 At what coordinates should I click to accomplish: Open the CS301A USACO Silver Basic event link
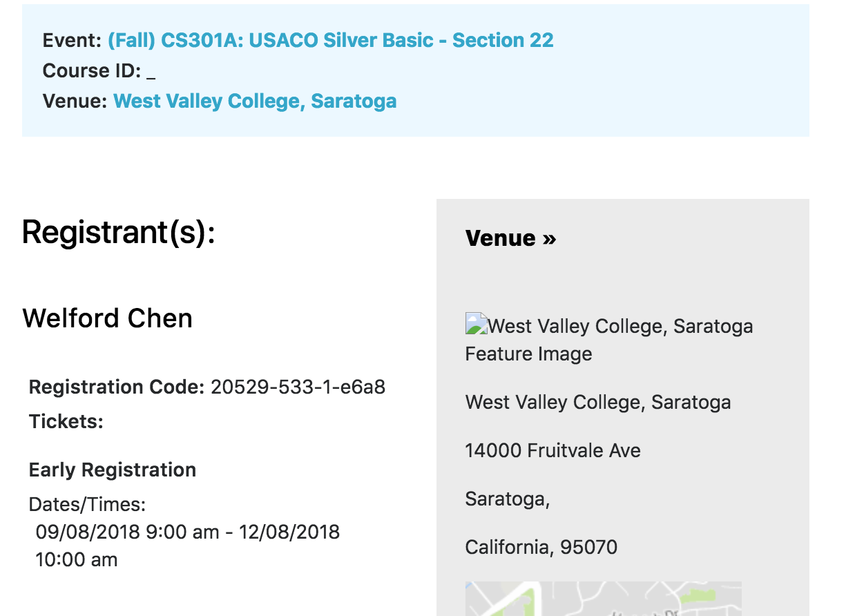tap(330, 40)
